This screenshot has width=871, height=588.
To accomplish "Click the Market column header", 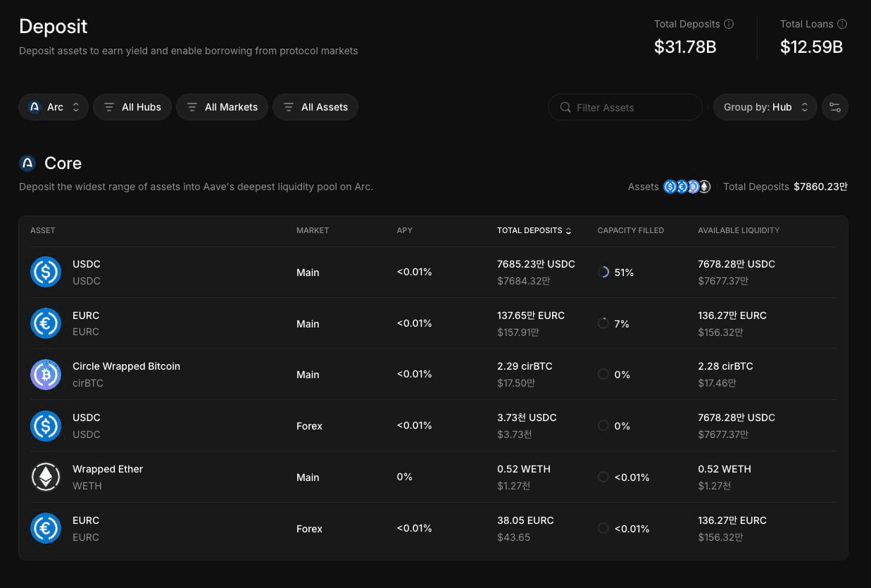I will [x=313, y=230].
